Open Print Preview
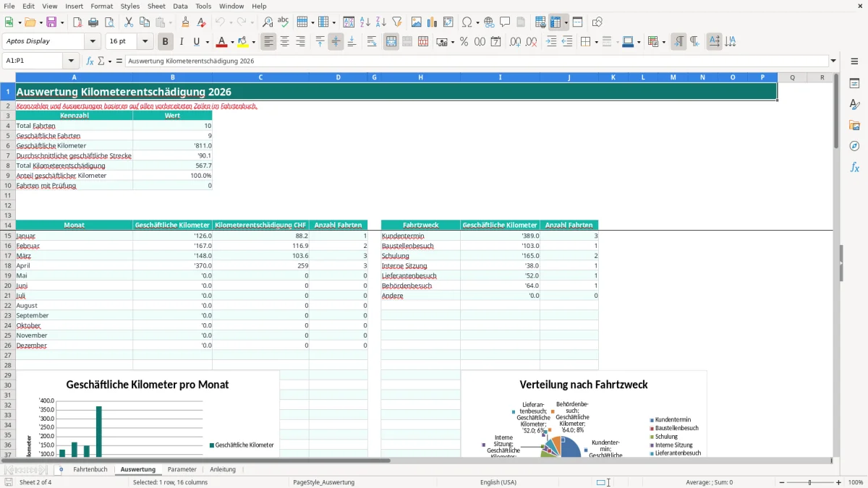Screen dimensions: 868x488 (x=109, y=22)
